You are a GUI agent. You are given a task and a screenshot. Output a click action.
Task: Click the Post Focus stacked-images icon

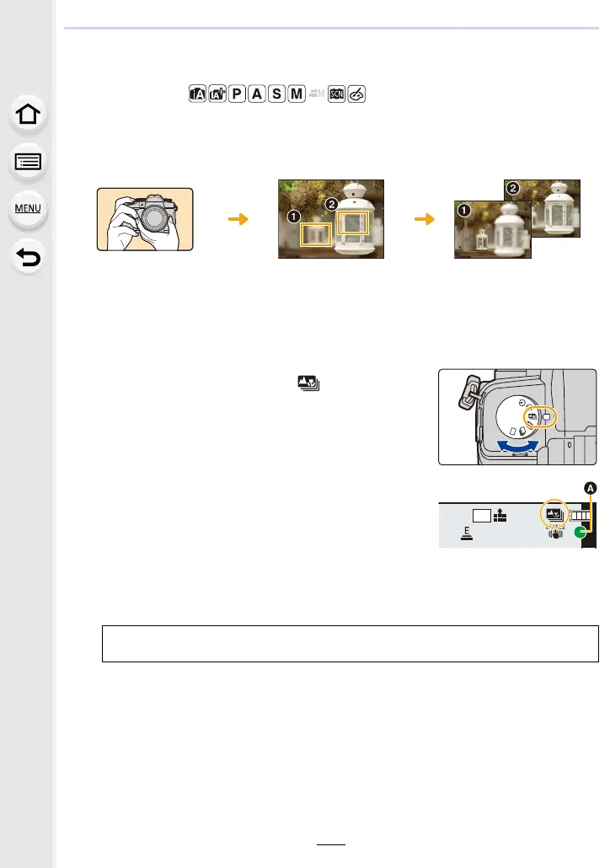[308, 383]
